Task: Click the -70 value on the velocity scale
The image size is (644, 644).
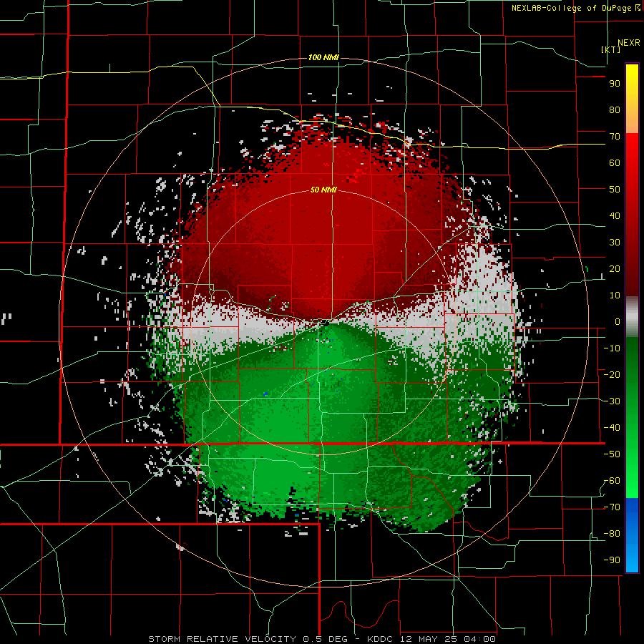Action: click(612, 507)
